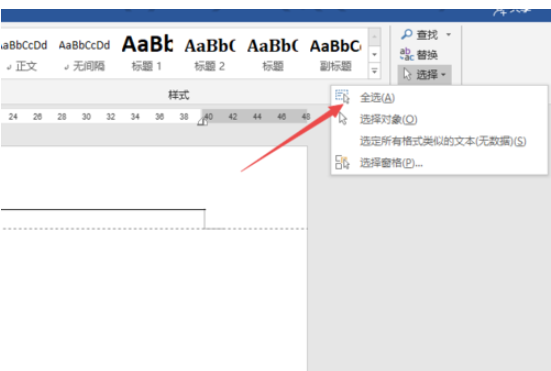Click the 替换 button label
Viewport: 551px width, 371px height.
(427, 55)
